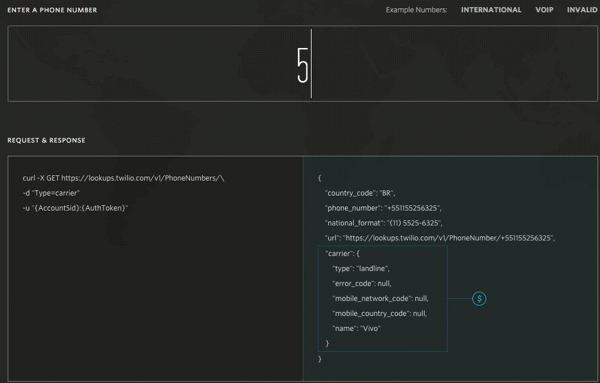Click the "phone_number" response line
Viewport: 600px width, 383px height.
(383, 208)
